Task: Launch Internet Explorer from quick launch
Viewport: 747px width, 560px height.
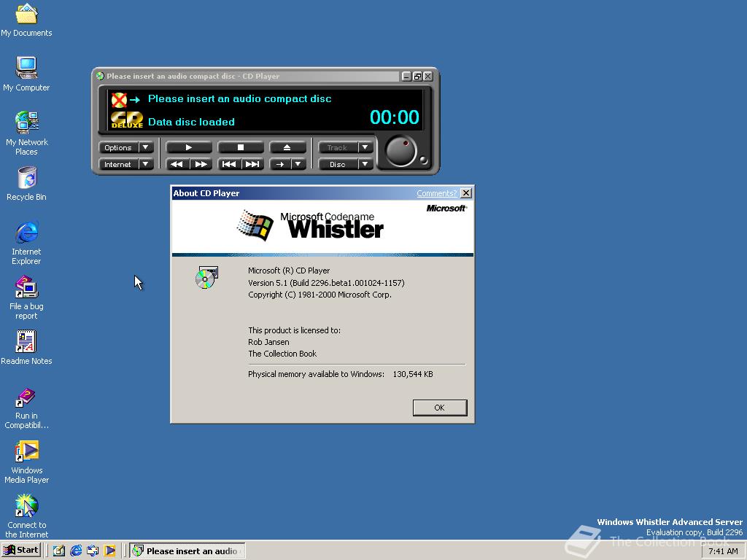Action: coord(76,551)
